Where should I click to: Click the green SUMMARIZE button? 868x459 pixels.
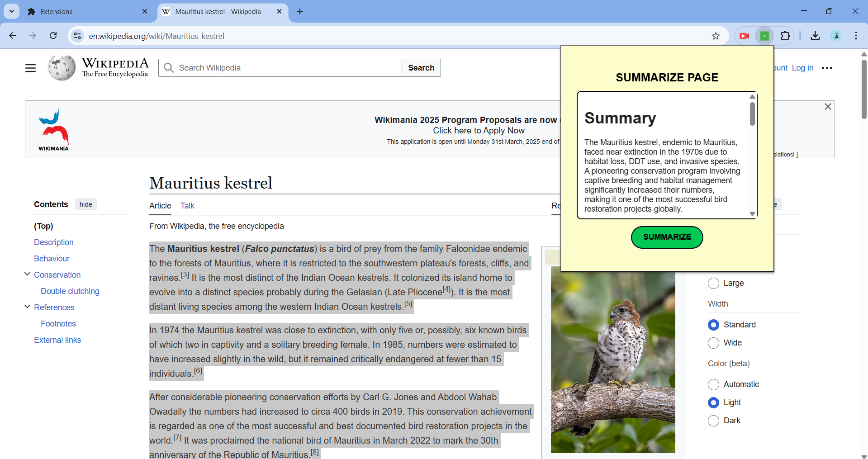coord(667,237)
